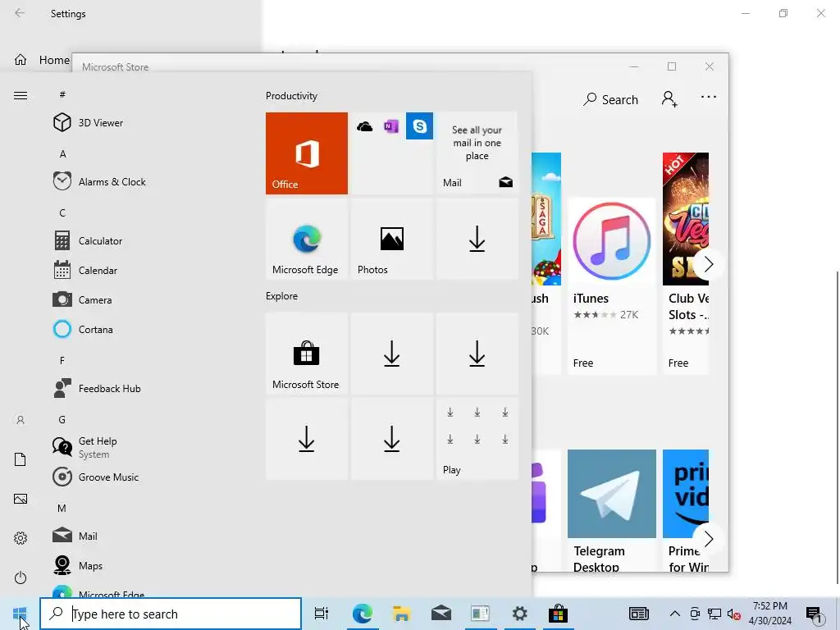Click the muted volume tray icon
Viewport: 840px width, 630px height.
734,614
